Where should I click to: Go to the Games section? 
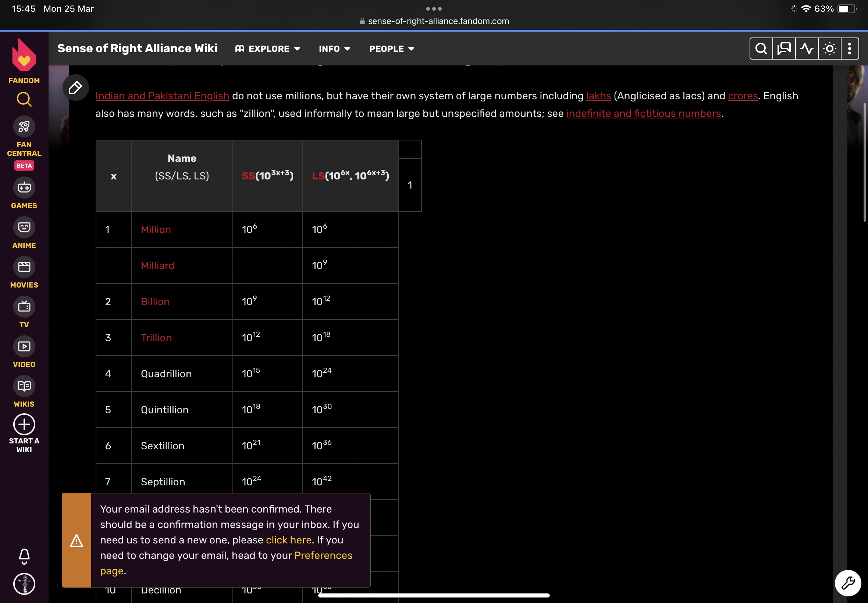click(24, 188)
